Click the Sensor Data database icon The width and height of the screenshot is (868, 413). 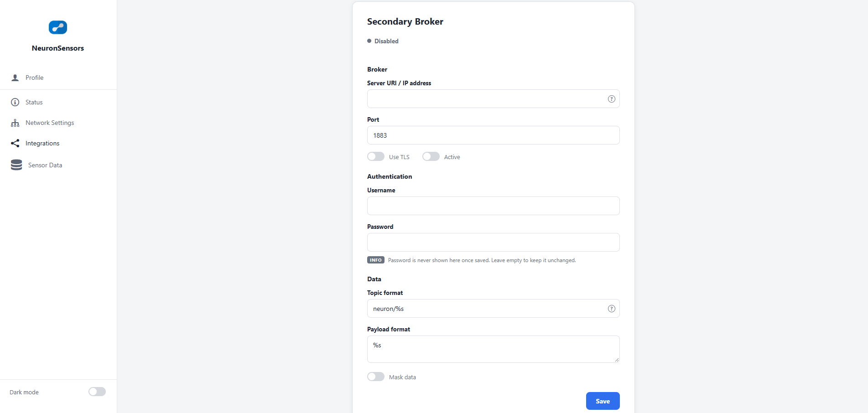click(16, 165)
